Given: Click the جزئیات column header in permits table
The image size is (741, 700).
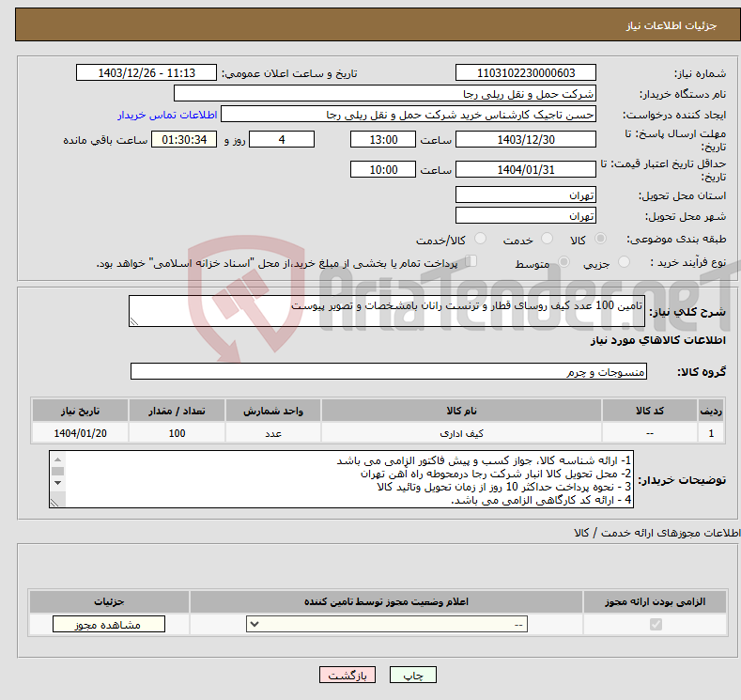Looking at the screenshot, I should [109, 601].
